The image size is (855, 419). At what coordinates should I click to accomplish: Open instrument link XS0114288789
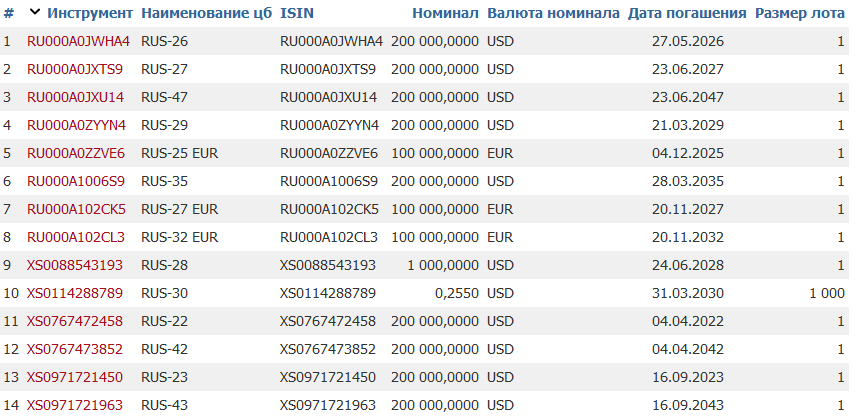[75, 293]
